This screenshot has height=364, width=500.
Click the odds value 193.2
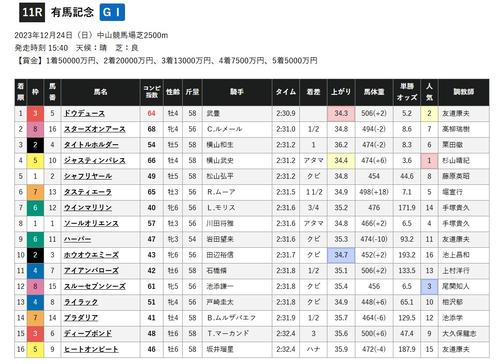[407, 255]
